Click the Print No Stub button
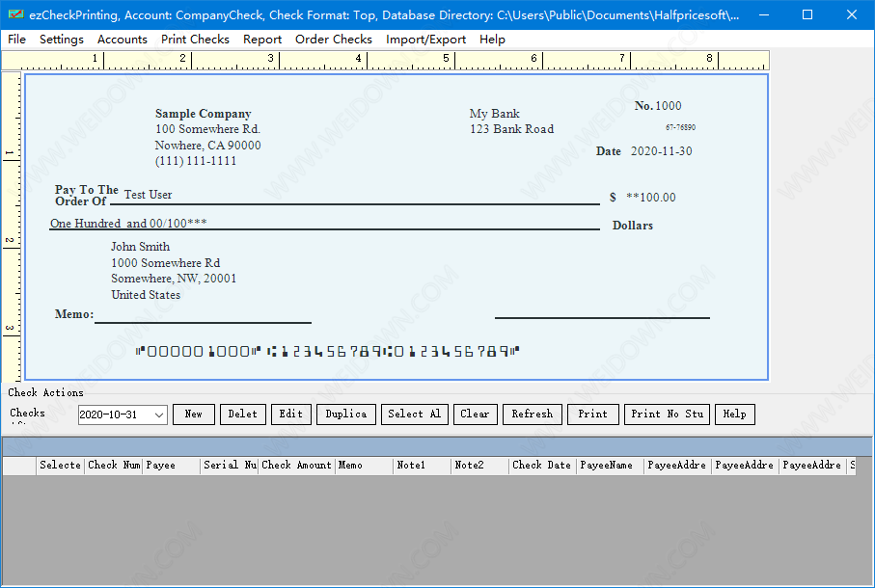This screenshot has width=875, height=588. (x=667, y=414)
